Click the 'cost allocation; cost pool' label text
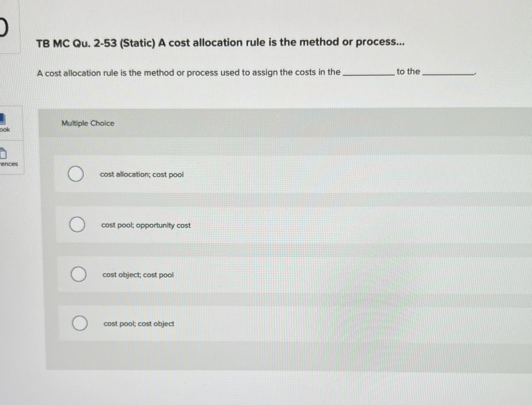The width and height of the screenshot is (532, 405). (142, 175)
